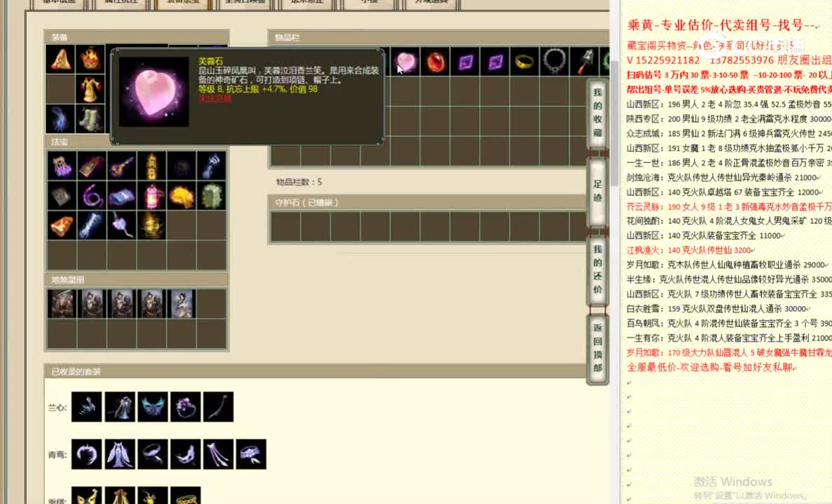The height and width of the screenshot is (504, 832).
Task: Click the 一生一世 line in the document
Action: tap(728, 162)
